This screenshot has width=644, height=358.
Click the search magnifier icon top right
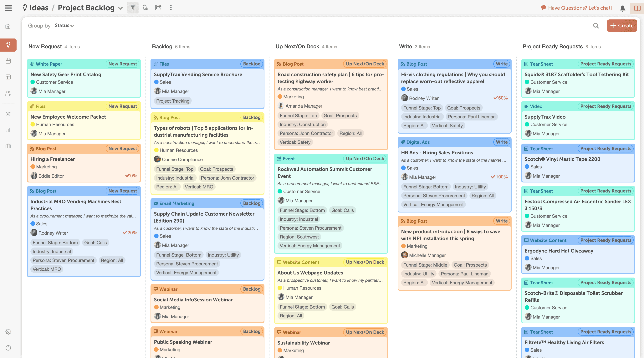click(596, 25)
